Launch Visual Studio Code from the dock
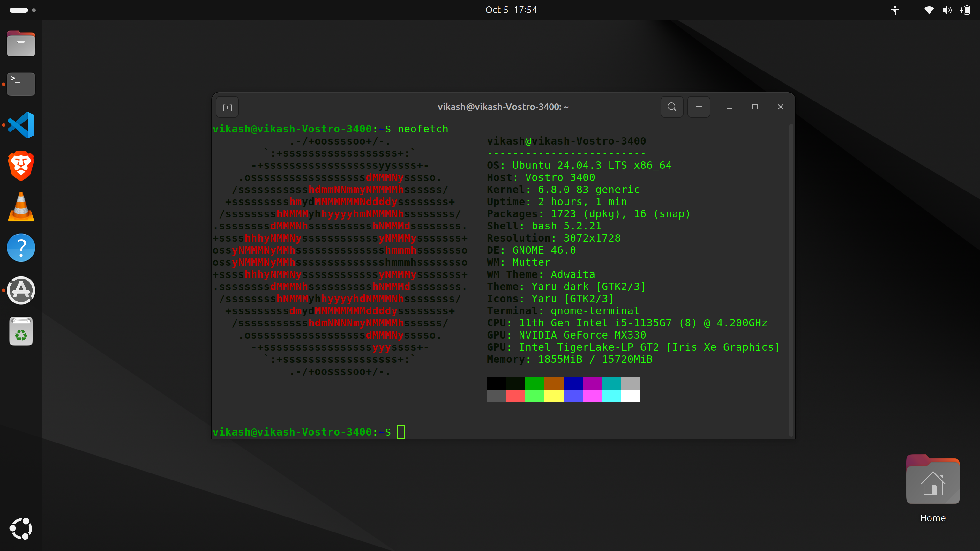Screen dimensions: 980x551 click(20, 125)
